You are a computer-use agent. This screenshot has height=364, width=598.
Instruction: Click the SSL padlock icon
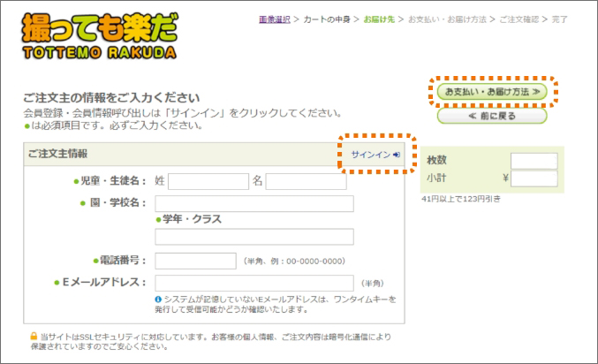(34, 336)
